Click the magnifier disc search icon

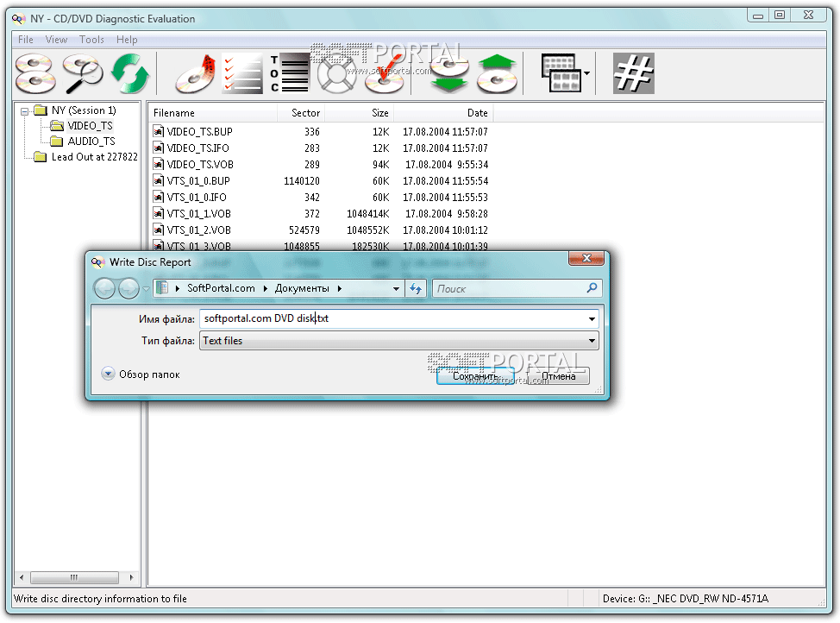point(83,73)
